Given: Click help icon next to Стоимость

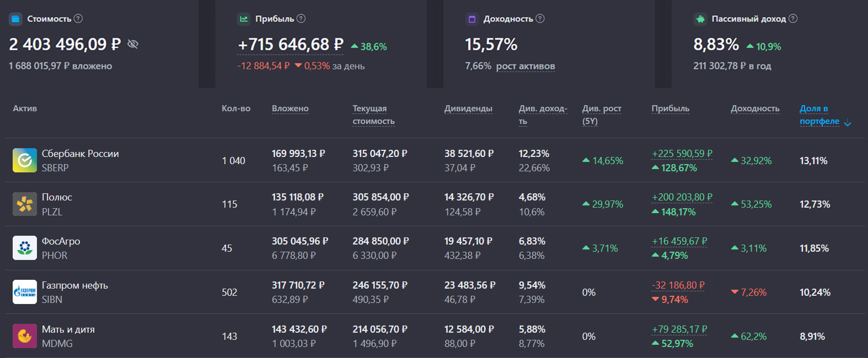Looking at the screenshot, I should [x=78, y=19].
